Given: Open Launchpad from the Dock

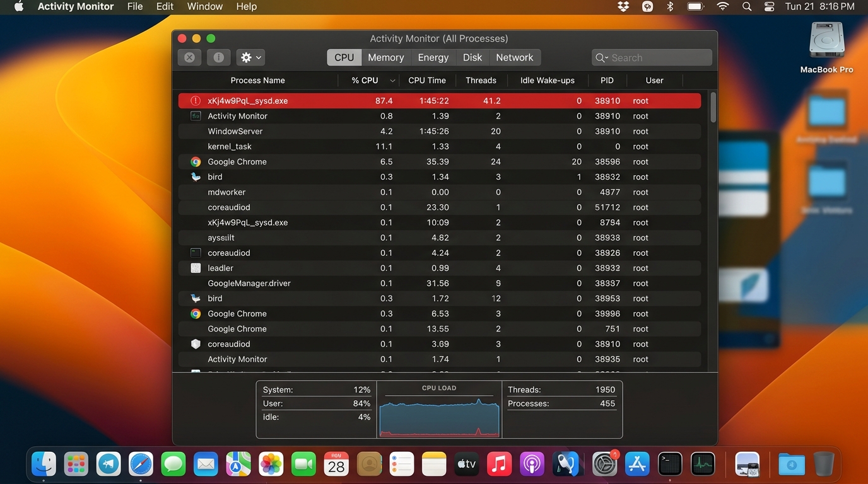Looking at the screenshot, I should click(76, 464).
